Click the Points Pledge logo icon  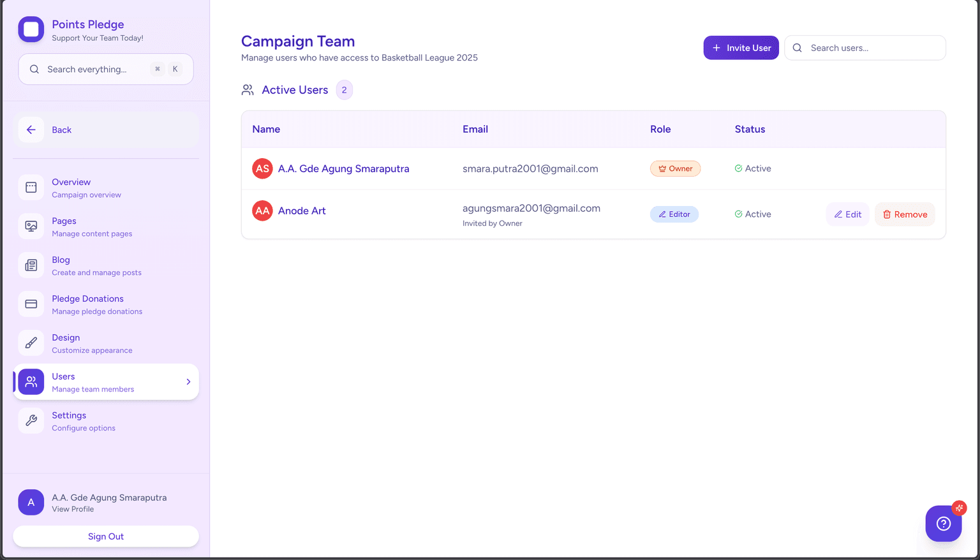pos(31,29)
